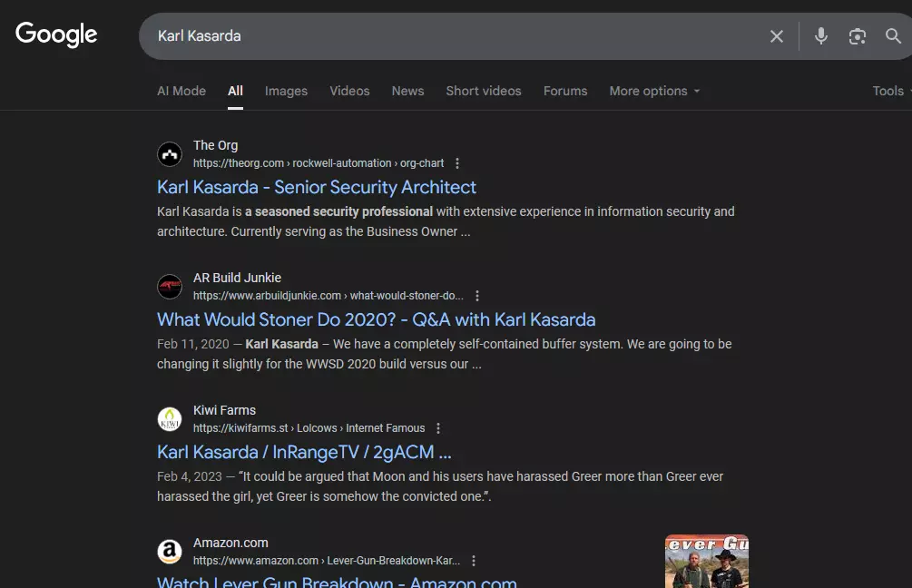The image size is (912, 588).
Task: Click the The Org site favicon
Action: coord(170,154)
